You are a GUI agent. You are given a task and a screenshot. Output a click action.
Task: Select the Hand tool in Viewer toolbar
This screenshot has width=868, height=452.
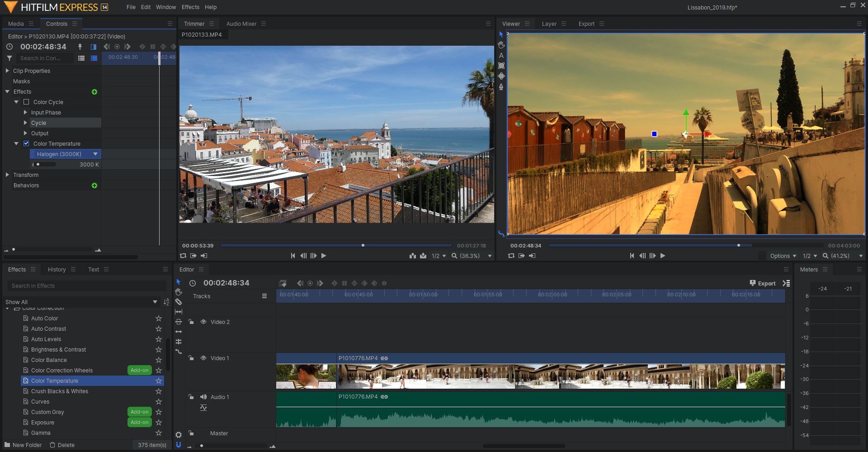point(501,45)
